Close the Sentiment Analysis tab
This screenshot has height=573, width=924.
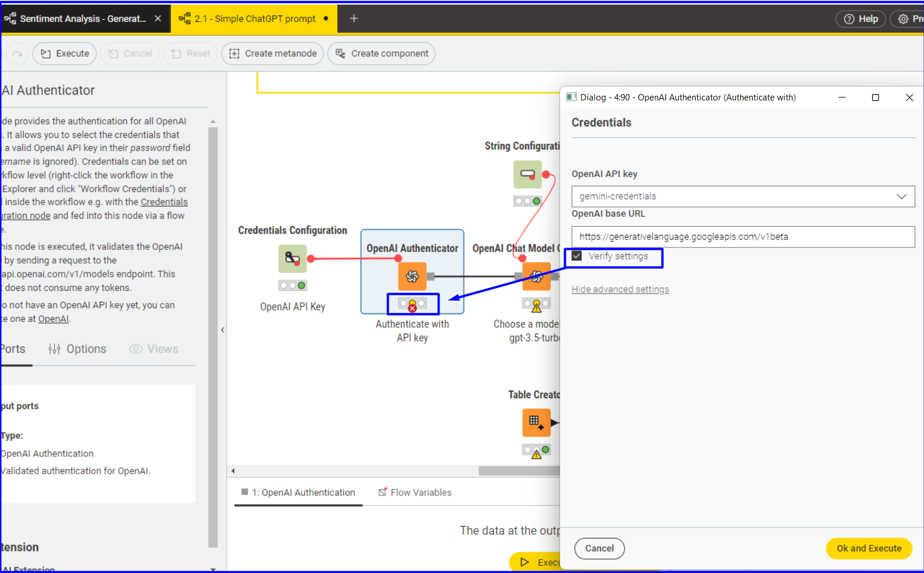158,18
